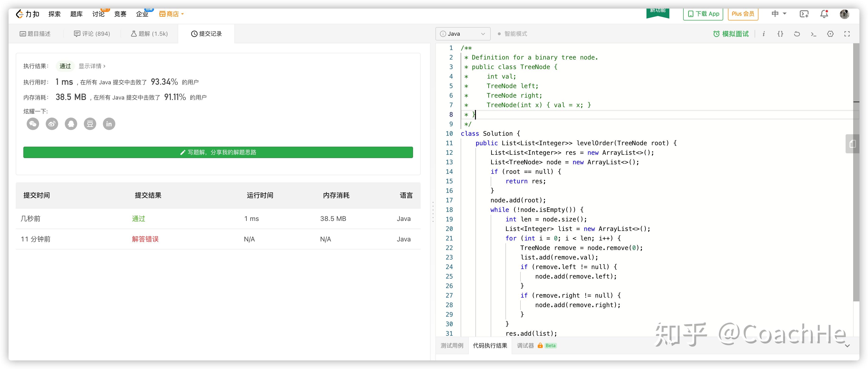Open 显示详情 details link
868x369 pixels.
(92, 66)
